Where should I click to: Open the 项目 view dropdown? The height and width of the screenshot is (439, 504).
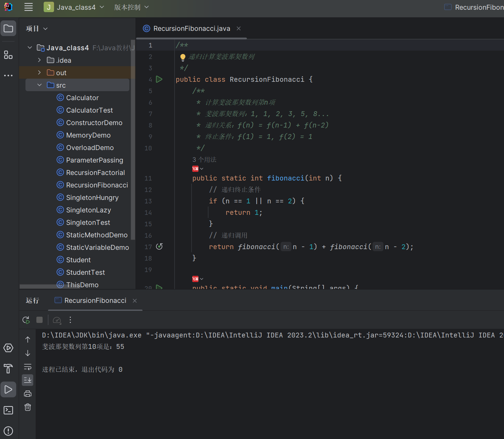(x=37, y=29)
